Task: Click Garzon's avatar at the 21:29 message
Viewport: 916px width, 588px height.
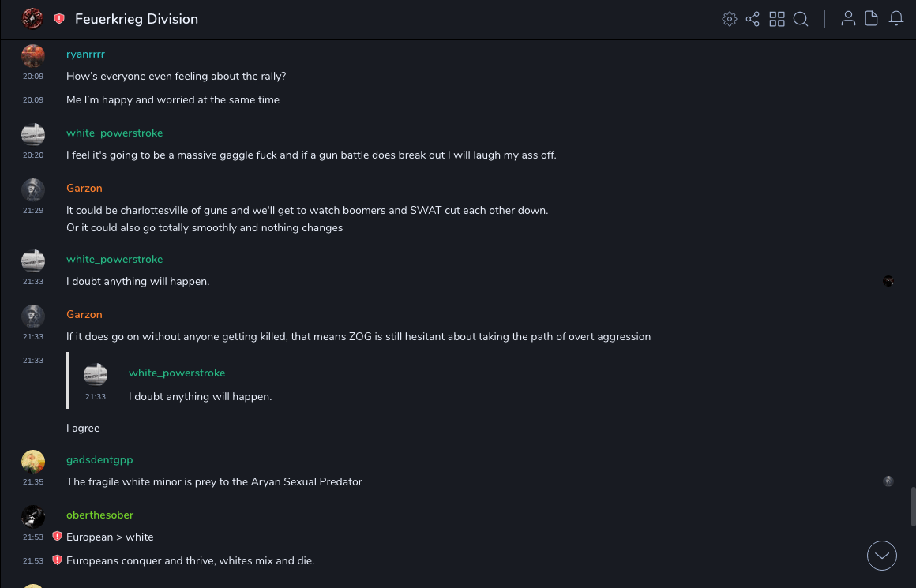Action: 33,190
